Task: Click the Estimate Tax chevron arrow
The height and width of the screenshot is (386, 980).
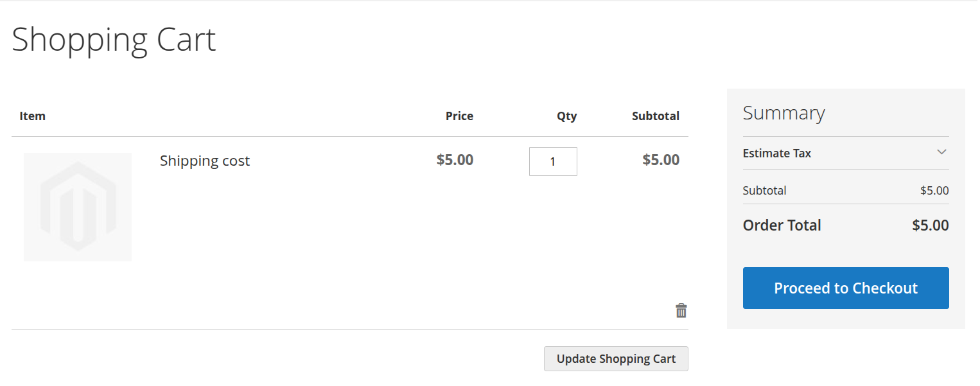Action: (941, 152)
